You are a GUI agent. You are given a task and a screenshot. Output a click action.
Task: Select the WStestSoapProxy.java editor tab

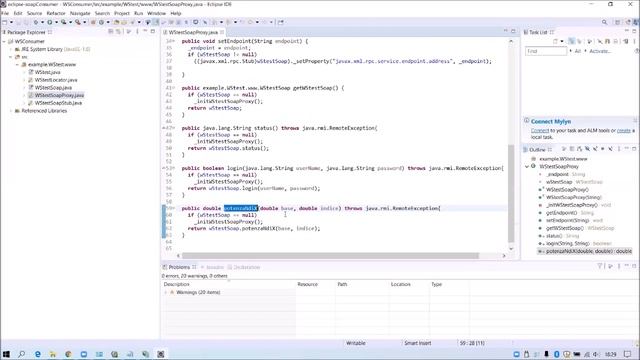click(x=193, y=32)
